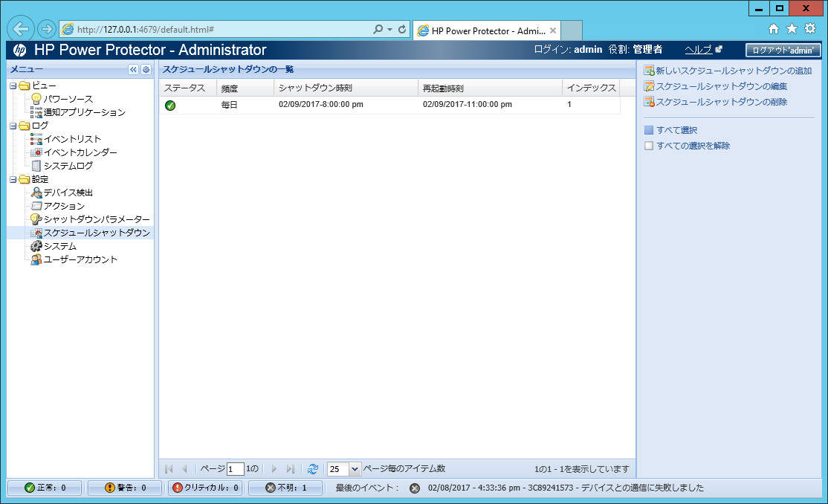This screenshot has height=504, width=828.
Task: Click スケジュールシャットダウンの削除 link text
Action: tap(721, 101)
